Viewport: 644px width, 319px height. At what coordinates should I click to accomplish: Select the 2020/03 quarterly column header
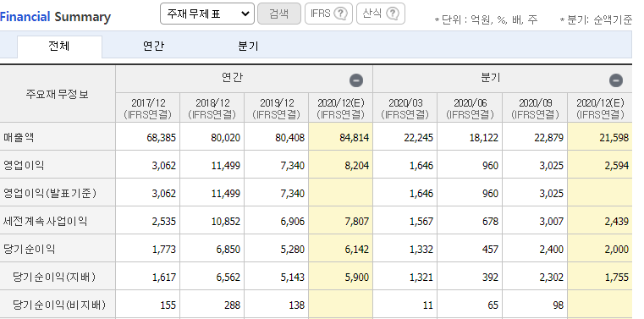coord(405,107)
